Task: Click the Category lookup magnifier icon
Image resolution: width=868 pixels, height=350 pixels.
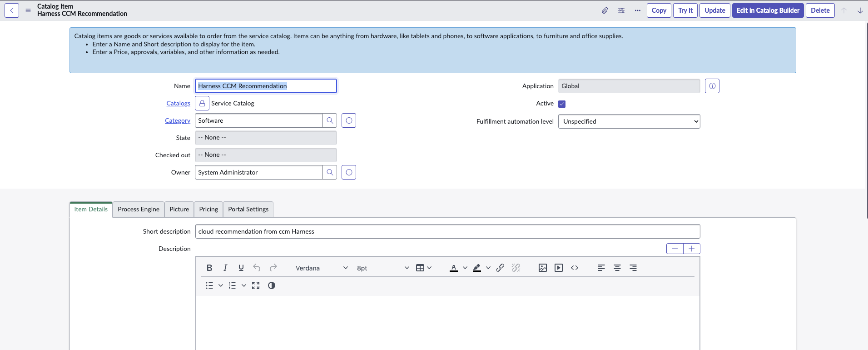Action: 330,120
